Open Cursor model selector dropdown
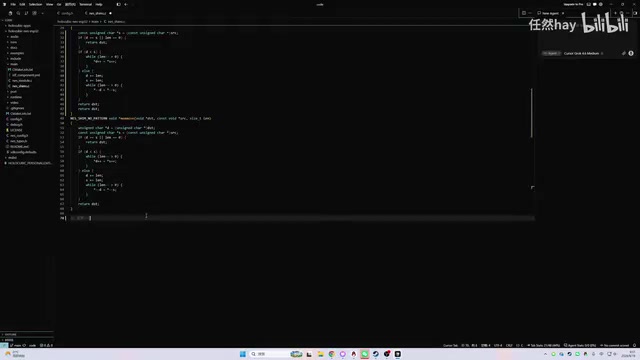 pyautogui.click(x=583, y=53)
